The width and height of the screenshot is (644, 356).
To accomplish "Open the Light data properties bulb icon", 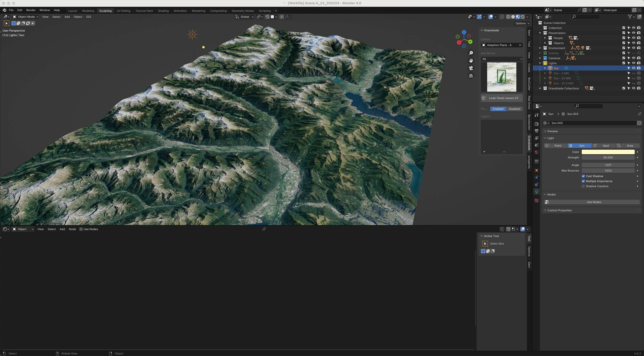I will pyautogui.click(x=536, y=192).
